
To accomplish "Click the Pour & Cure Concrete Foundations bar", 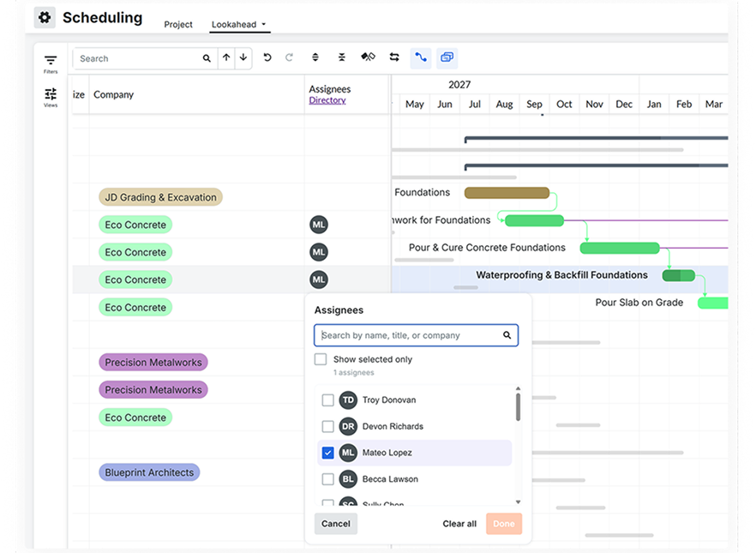I will 620,248.
